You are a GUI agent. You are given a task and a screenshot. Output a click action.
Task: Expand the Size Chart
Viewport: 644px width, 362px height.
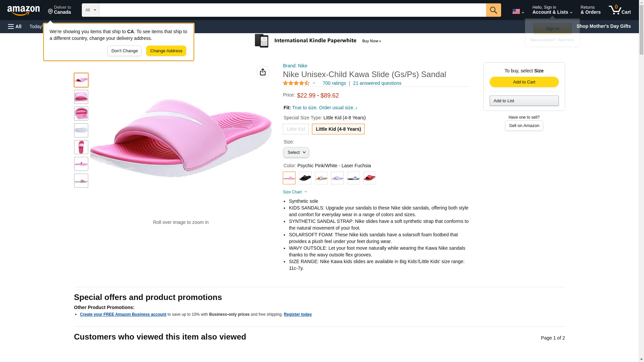tap(295, 192)
